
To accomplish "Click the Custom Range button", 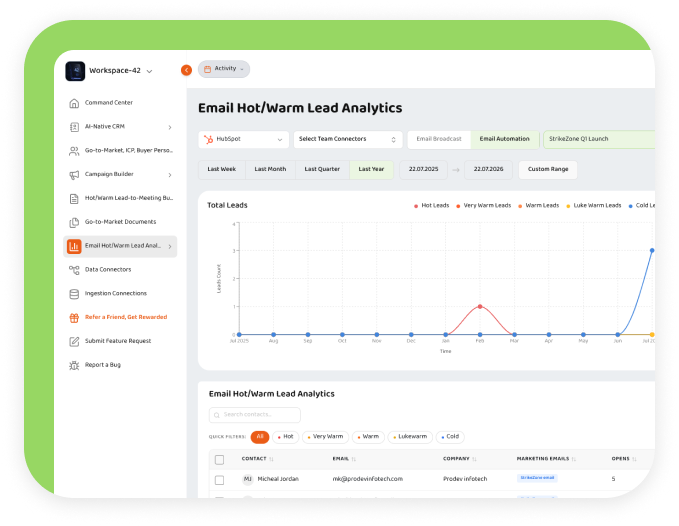I will click(x=548, y=169).
